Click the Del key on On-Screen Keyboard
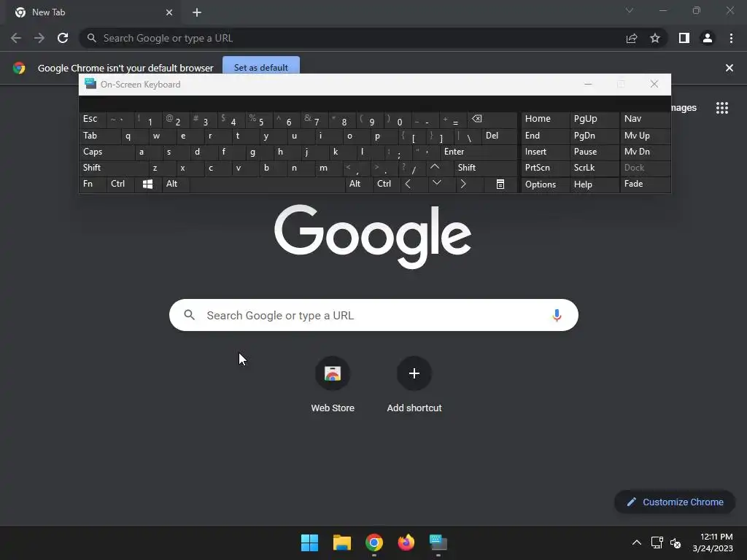747x560 pixels. (499, 136)
